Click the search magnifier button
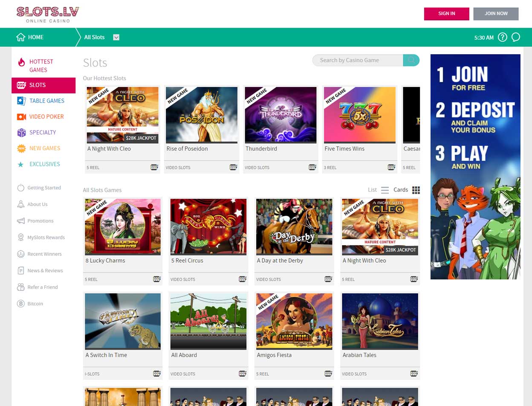532x406 pixels. (x=411, y=60)
